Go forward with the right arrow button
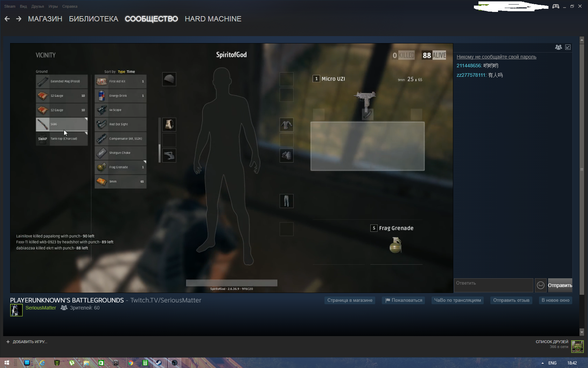Viewport: 588px width, 368px height. click(x=19, y=19)
